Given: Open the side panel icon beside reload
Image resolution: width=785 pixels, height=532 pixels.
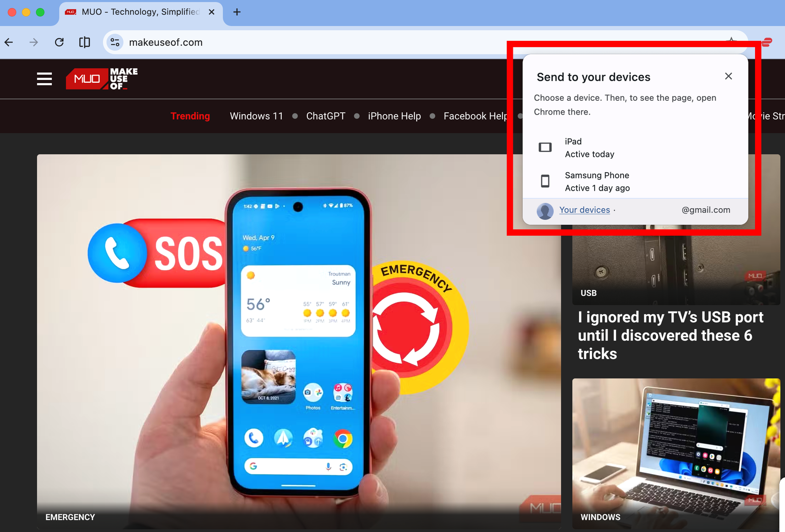Looking at the screenshot, I should [x=84, y=42].
